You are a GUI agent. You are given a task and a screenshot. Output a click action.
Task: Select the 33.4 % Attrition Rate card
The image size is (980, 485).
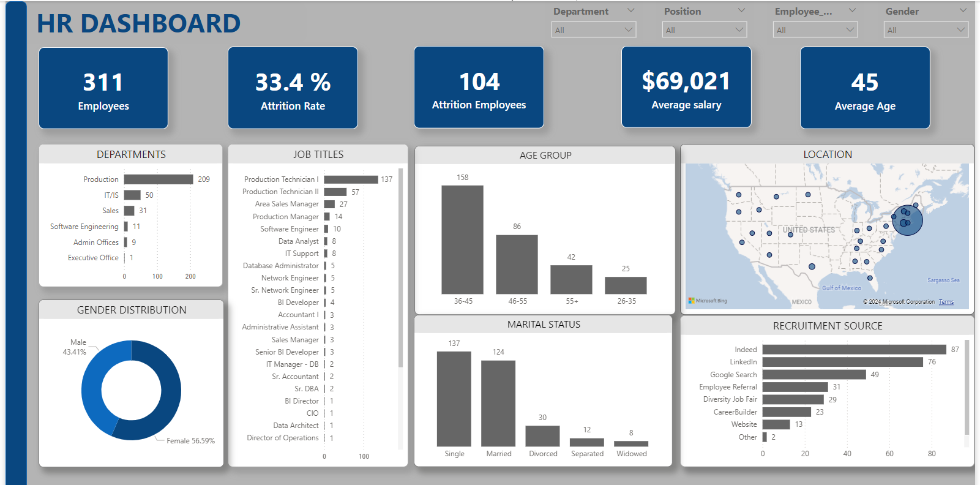coord(293,88)
